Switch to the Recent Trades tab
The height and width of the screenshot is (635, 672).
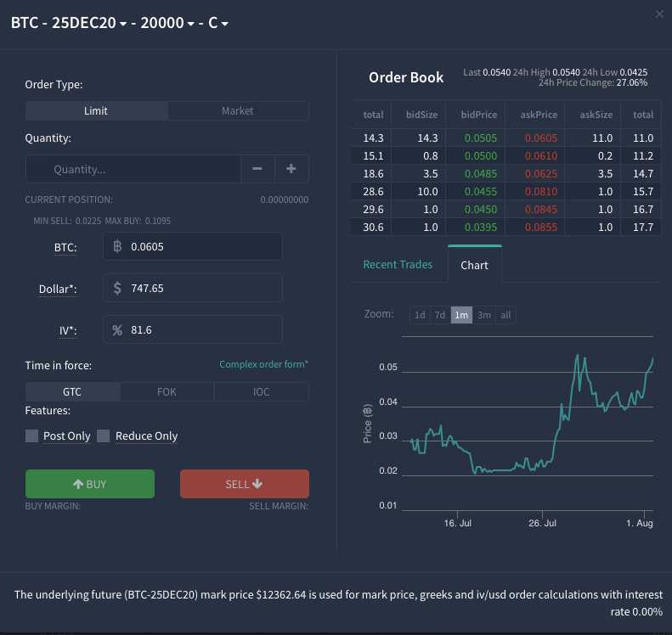398,265
